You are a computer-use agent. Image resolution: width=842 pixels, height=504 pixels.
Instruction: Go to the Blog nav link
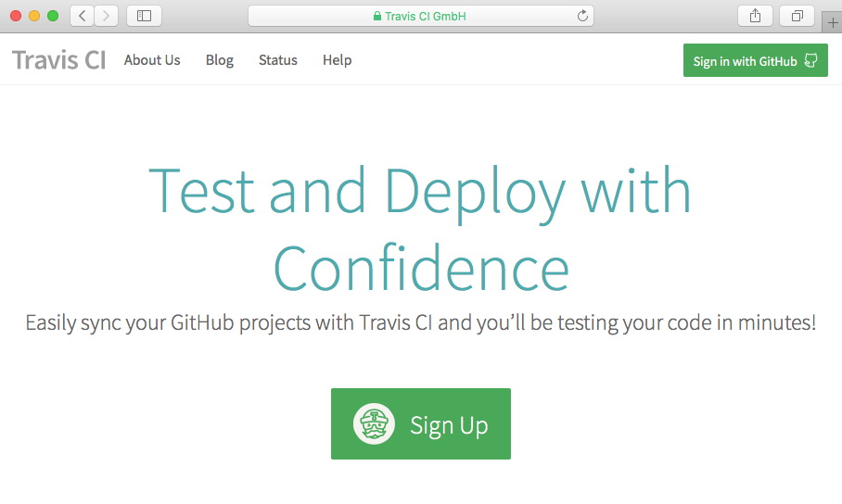coord(220,60)
